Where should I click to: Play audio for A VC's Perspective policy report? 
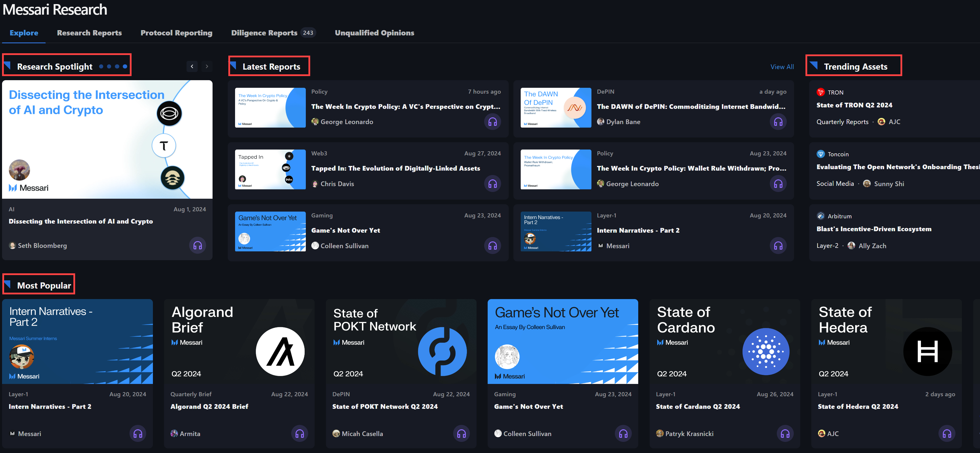(x=492, y=122)
